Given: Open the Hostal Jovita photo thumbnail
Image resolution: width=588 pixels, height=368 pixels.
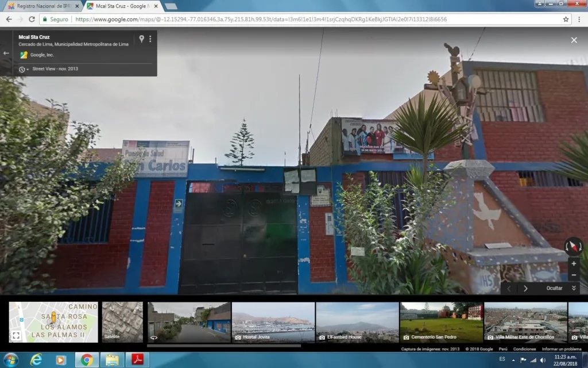Looking at the screenshot, I should (273, 322).
